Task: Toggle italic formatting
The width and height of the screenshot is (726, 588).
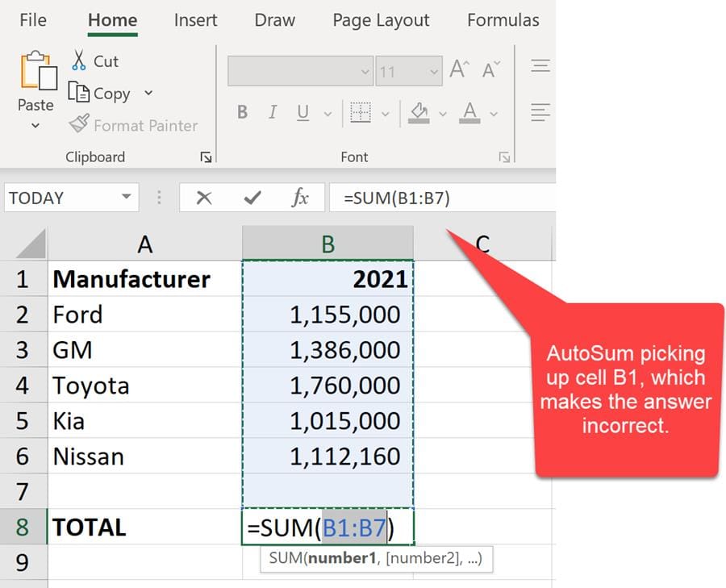Action: point(273,112)
